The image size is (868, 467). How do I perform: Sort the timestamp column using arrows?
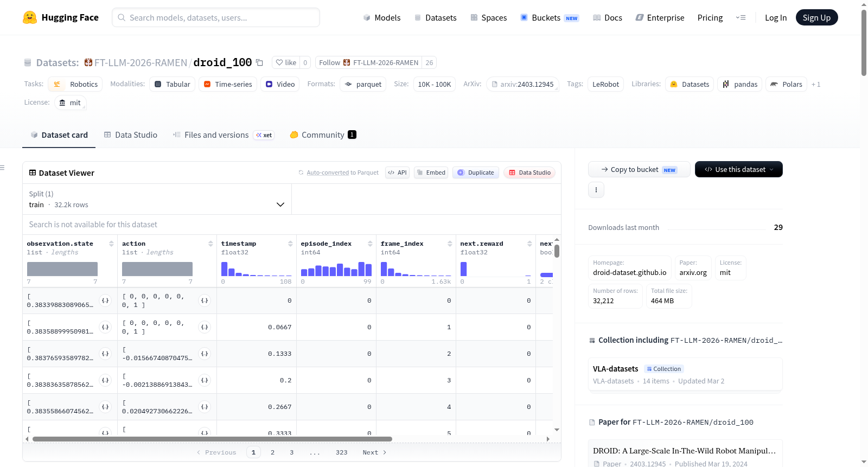tap(290, 244)
